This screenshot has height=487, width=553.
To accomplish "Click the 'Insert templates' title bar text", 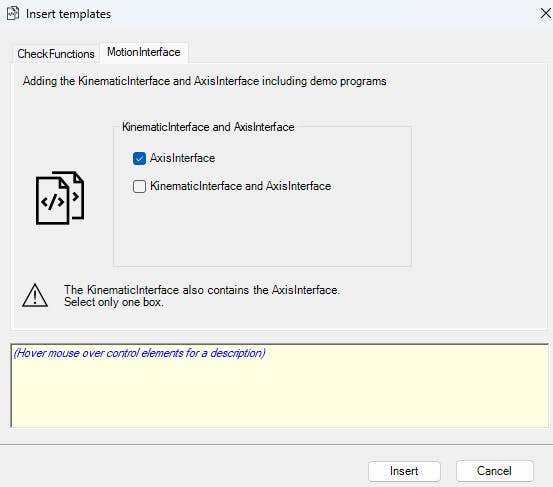I will pyautogui.click(x=68, y=14).
